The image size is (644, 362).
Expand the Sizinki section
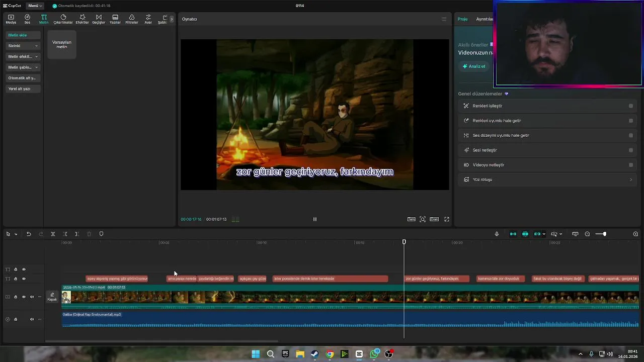pos(23,46)
